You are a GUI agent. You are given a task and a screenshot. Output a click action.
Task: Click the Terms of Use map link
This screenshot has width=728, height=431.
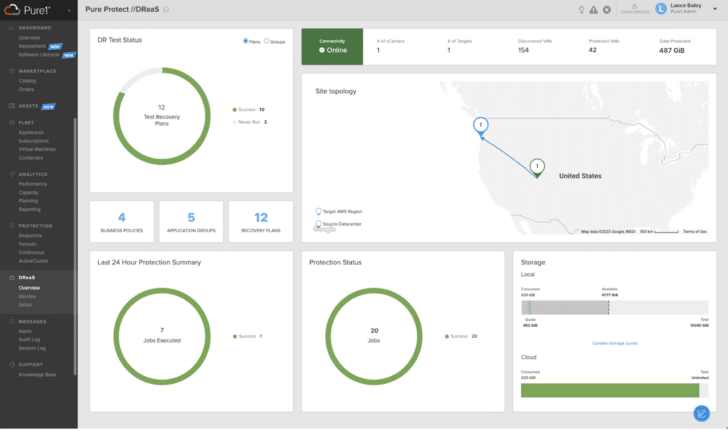(x=695, y=231)
